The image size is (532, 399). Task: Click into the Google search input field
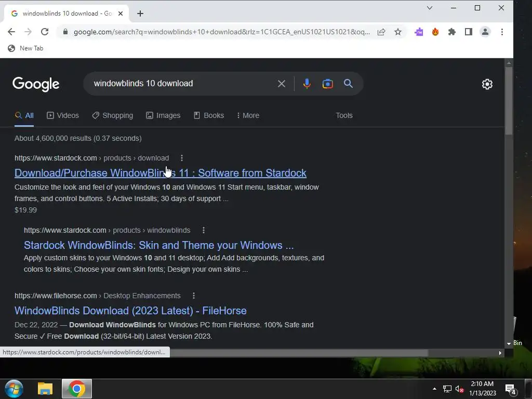pos(183,84)
